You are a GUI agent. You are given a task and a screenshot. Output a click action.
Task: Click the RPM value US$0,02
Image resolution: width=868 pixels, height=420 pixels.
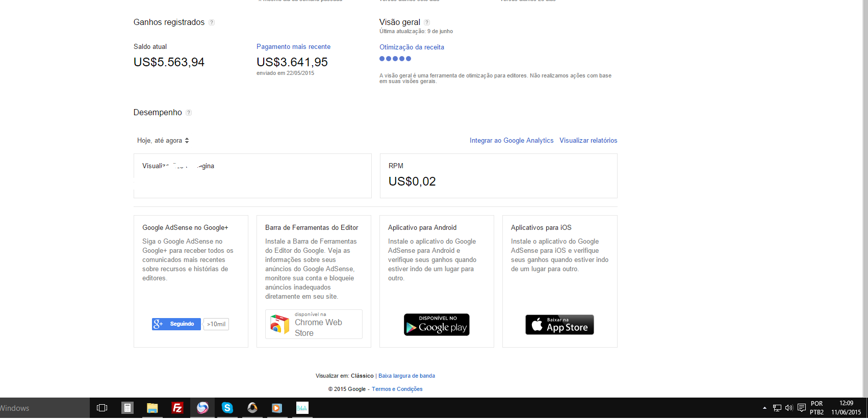412,181
